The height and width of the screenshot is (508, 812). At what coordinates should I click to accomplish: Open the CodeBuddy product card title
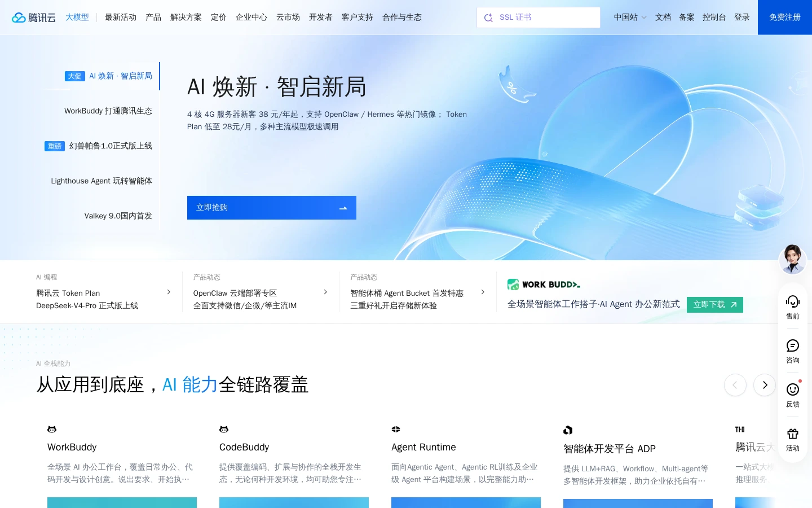(x=244, y=447)
